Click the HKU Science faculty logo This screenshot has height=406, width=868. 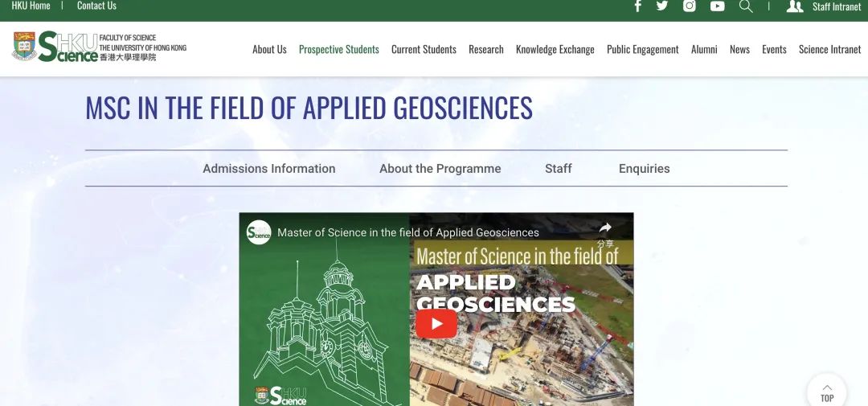(99, 48)
